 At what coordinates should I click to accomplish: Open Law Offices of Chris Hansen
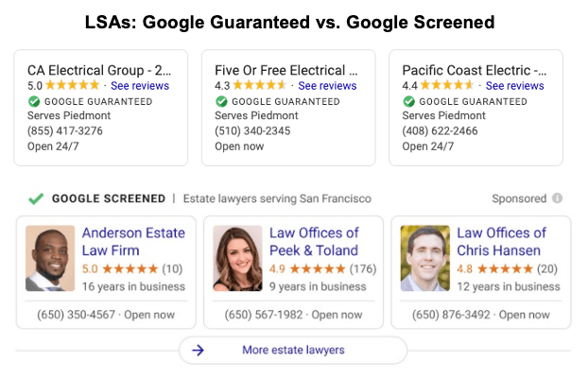pyautogui.click(x=501, y=242)
